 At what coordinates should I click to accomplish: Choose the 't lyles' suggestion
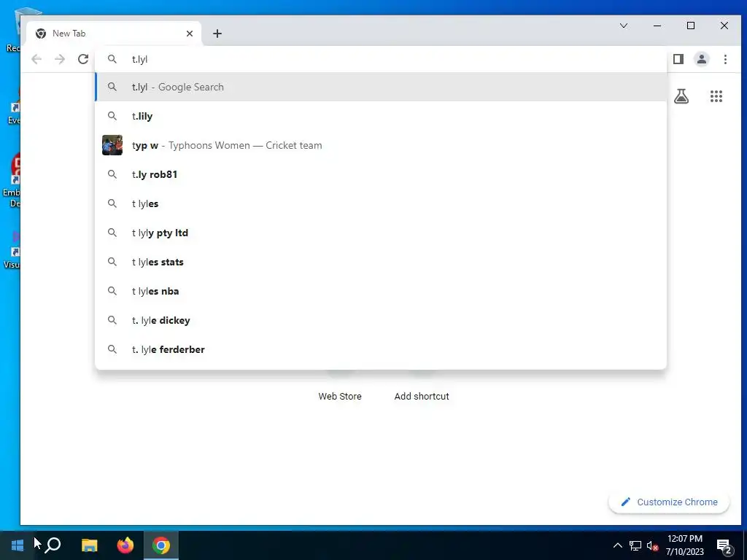point(381,203)
